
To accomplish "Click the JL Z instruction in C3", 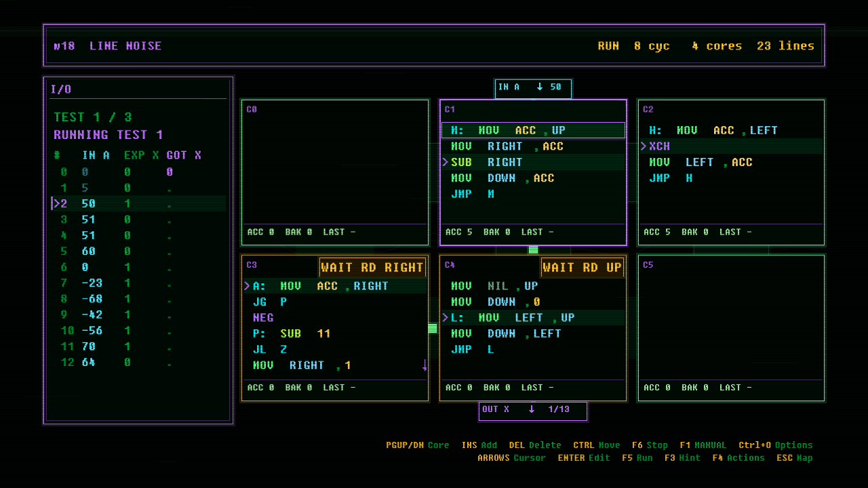I will 335,349.
